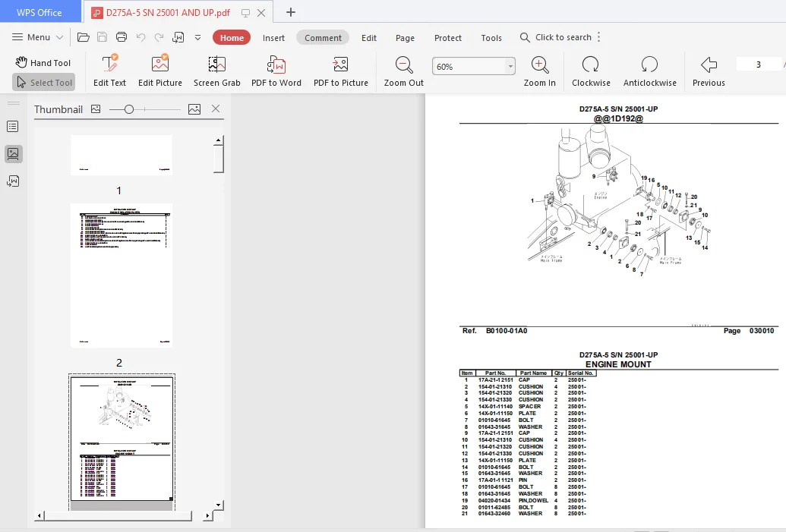The image size is (786, 532).
Task: Click the Zoom Out magnifier
Action: click(x=404, y=71)
